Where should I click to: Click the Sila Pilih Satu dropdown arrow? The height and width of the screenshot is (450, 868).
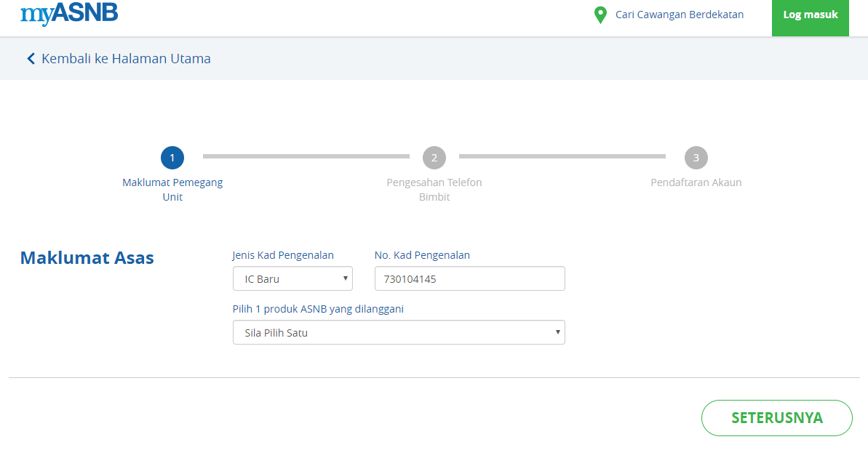coord(557,332)
